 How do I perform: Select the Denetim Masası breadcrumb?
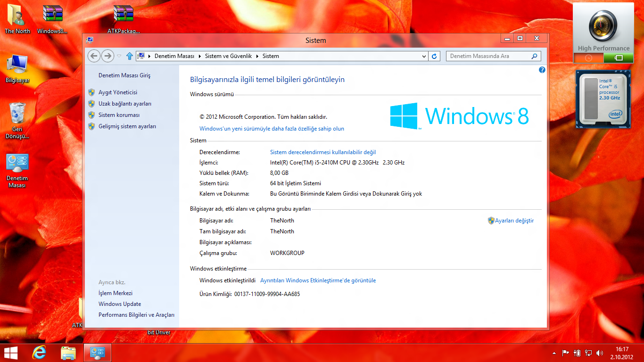174,56
